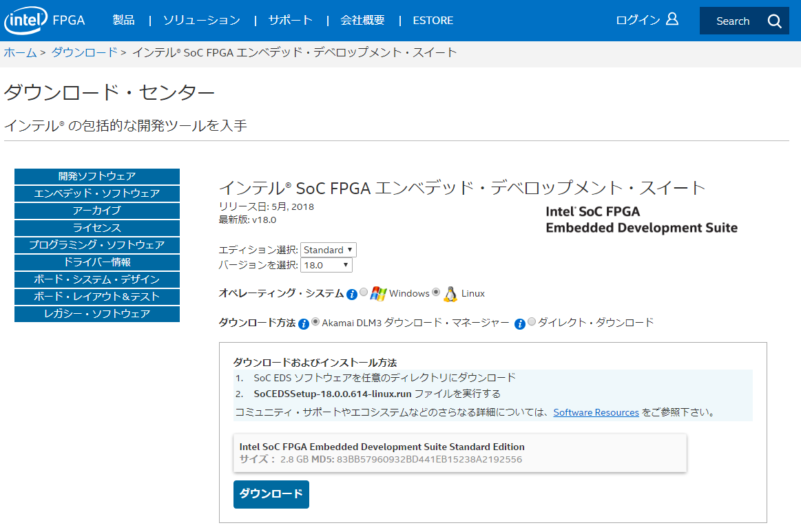Click the info icon before ダイレクト・ダウンロード

pyautogui.click(x=519, y=323)
